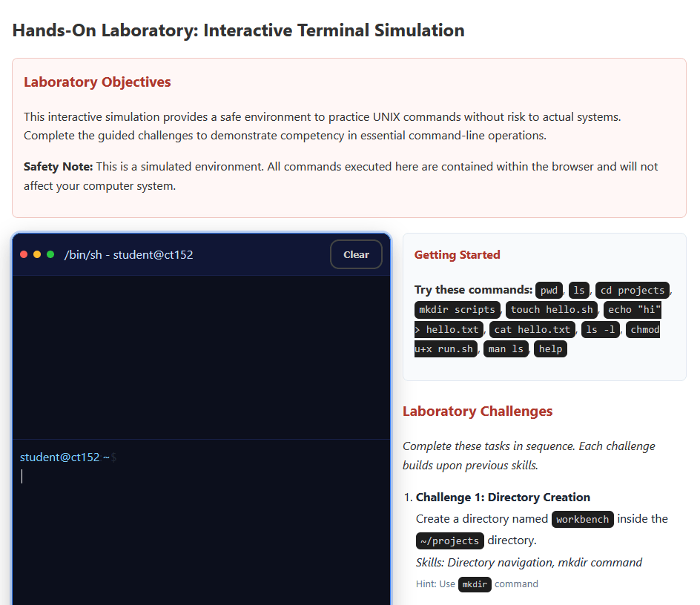The image size is (700, 605).
Task: Click the ls -l command chip
Action: point(600,329)
